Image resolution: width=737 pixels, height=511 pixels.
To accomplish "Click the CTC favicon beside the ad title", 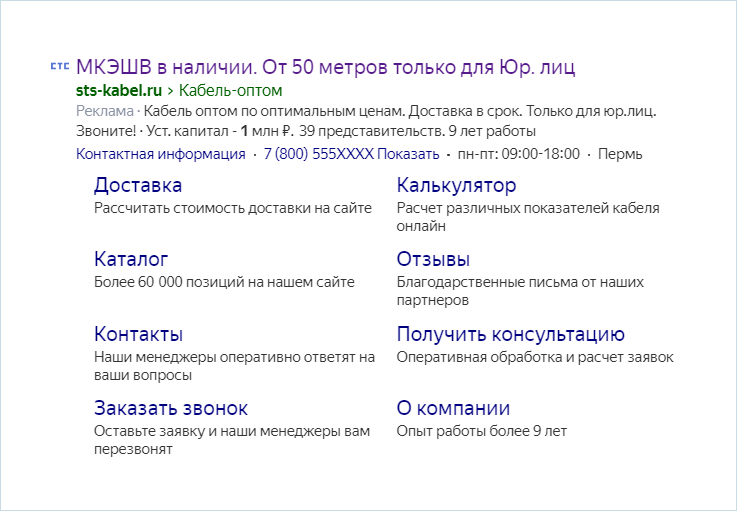I will pyautogui.click(x=60, y=66).
